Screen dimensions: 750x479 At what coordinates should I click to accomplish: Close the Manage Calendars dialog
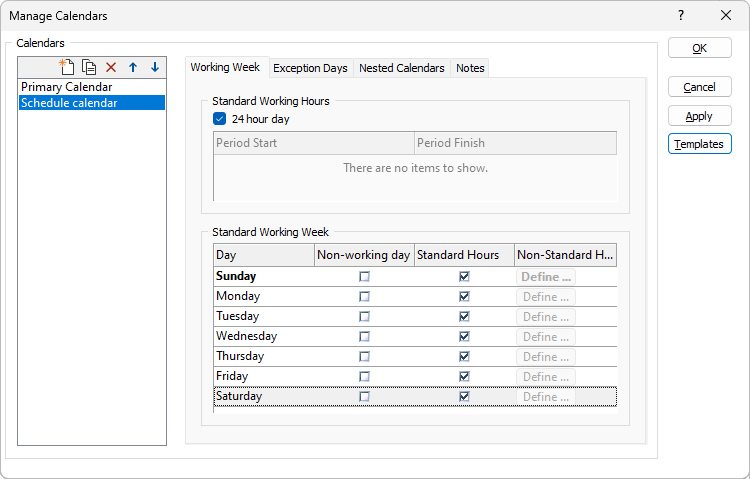coord(726,15)
